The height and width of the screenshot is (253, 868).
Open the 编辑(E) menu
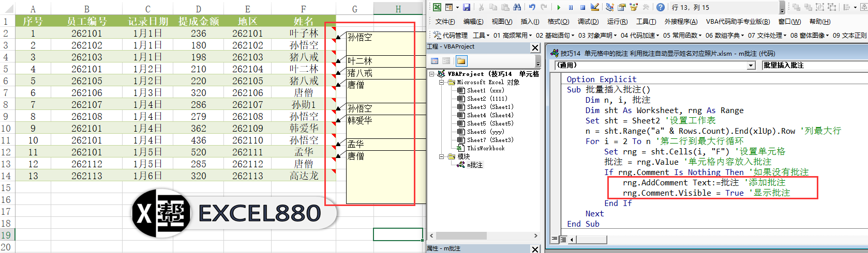coord(473,22)
